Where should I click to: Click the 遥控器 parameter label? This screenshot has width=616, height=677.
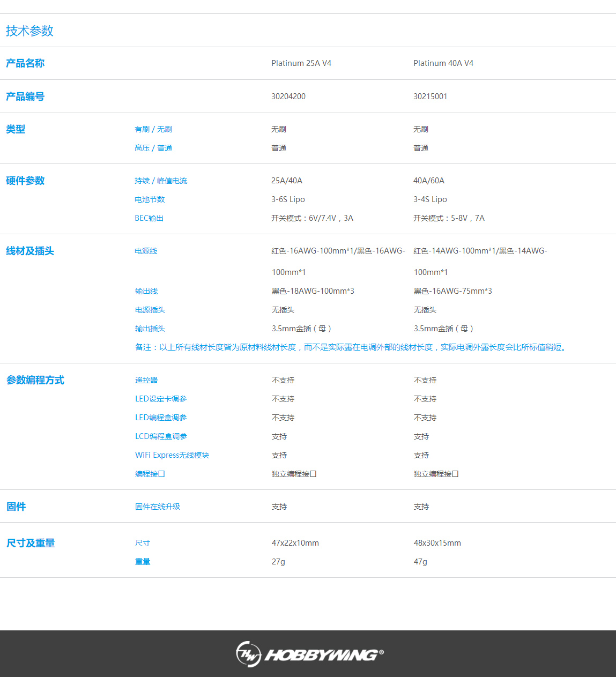point(146,380)
